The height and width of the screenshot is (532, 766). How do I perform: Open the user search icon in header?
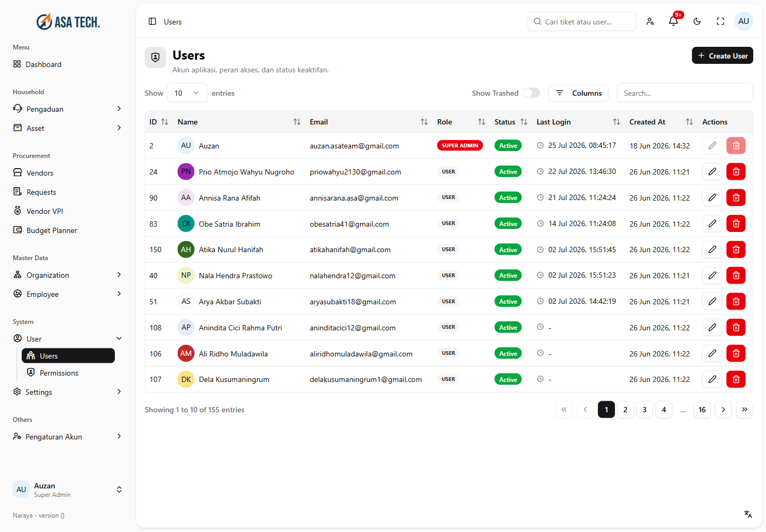coord(650,21)
